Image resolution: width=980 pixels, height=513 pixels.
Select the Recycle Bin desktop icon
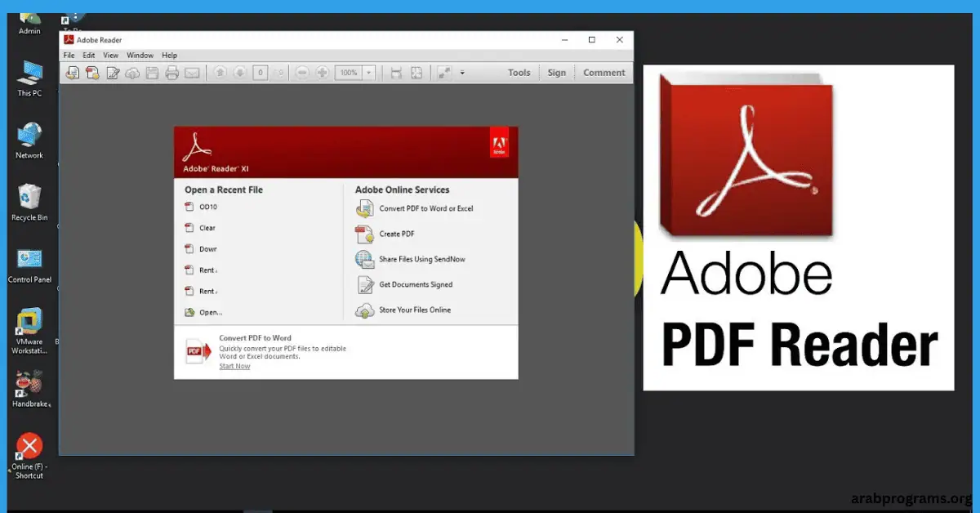(x=29, y=203)
